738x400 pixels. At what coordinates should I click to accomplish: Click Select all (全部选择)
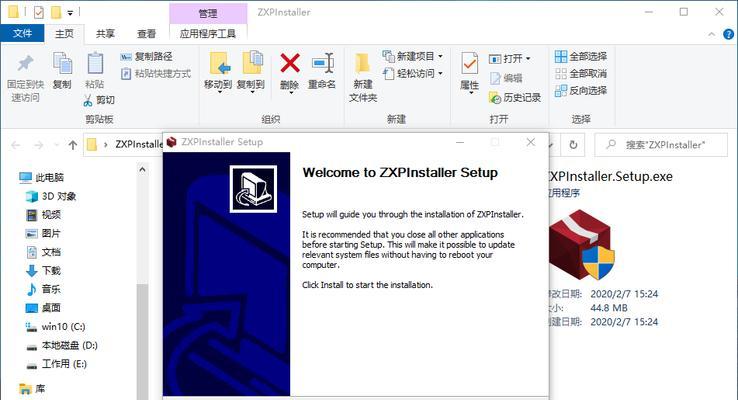point(581,56)
